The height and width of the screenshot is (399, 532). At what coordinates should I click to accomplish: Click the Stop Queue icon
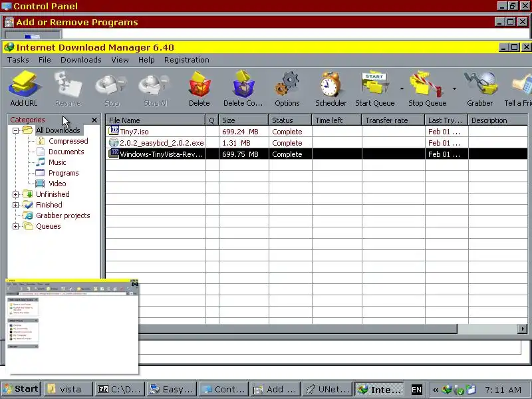pos(427,88)
